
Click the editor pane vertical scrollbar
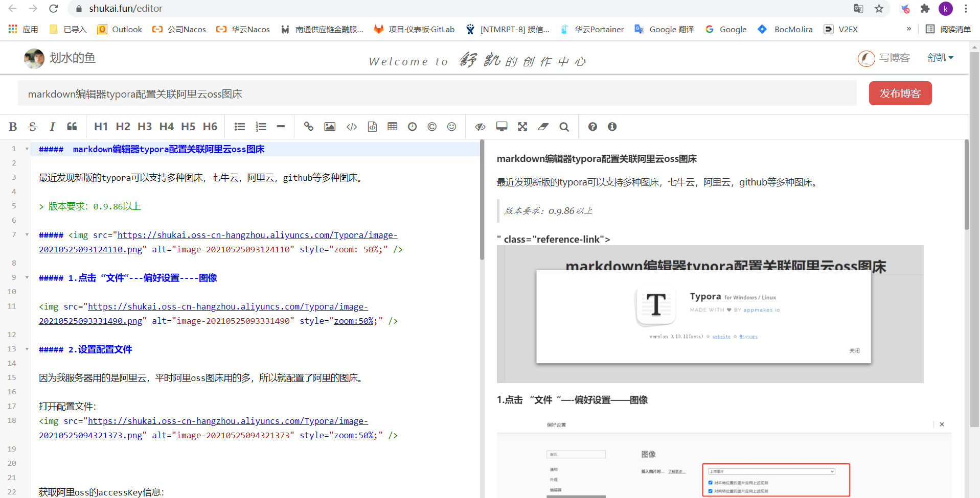point(482,200)
